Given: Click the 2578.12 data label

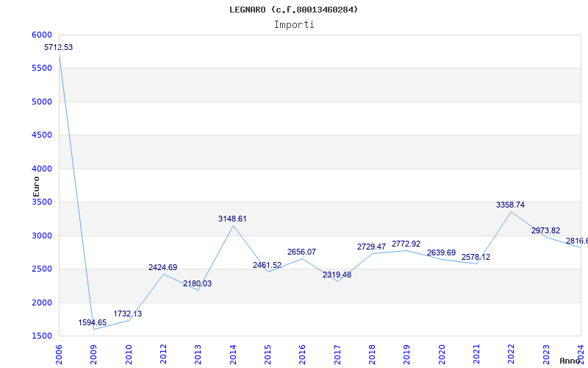Looking at the screenshot, I should pos(476,257).
